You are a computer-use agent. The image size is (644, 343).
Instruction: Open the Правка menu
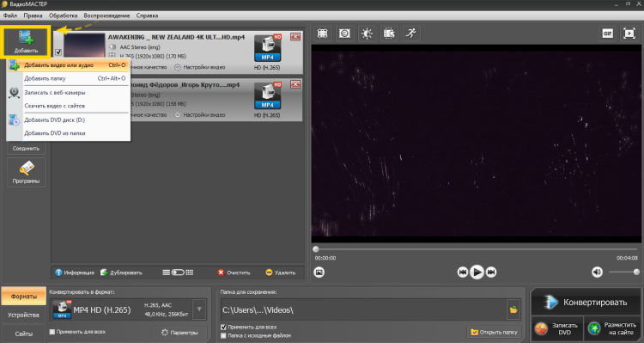(33, 15)
